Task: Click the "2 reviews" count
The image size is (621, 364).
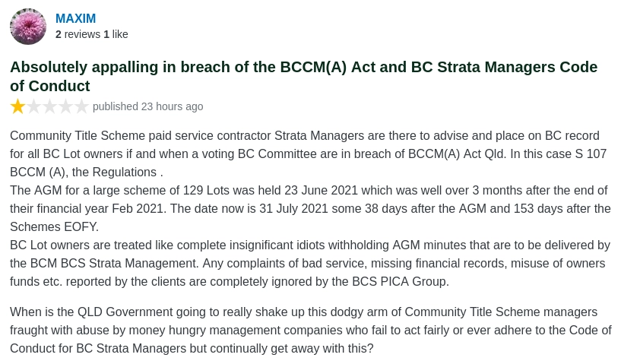Action: tap(78, 34)
